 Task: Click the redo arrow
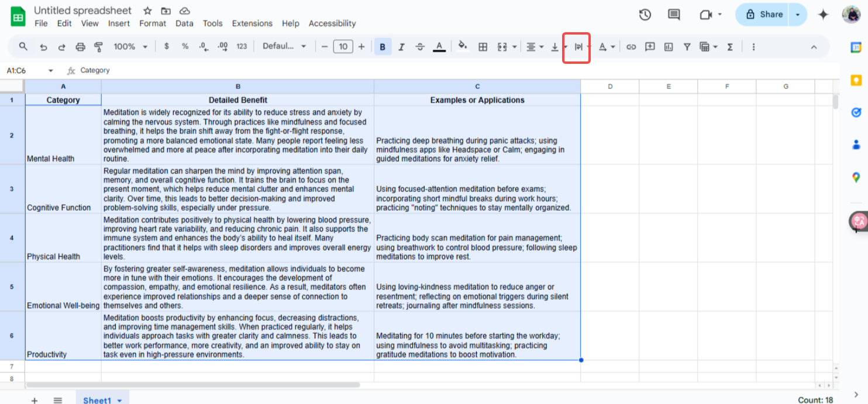[x=61, y=47]
